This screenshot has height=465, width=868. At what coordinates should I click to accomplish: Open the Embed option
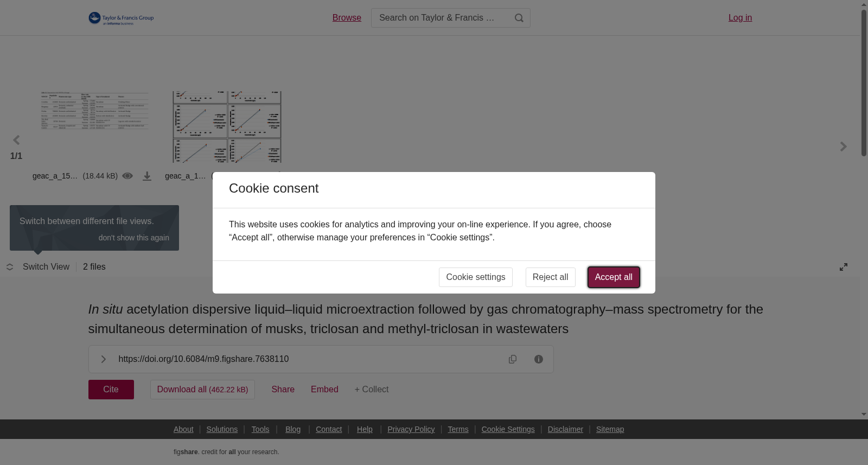(324, 390)
